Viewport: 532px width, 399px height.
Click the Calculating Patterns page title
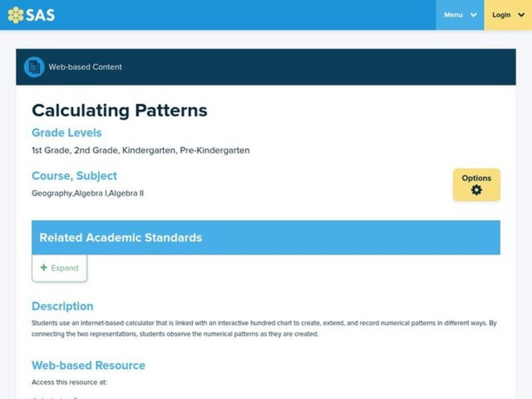point(120,110)
